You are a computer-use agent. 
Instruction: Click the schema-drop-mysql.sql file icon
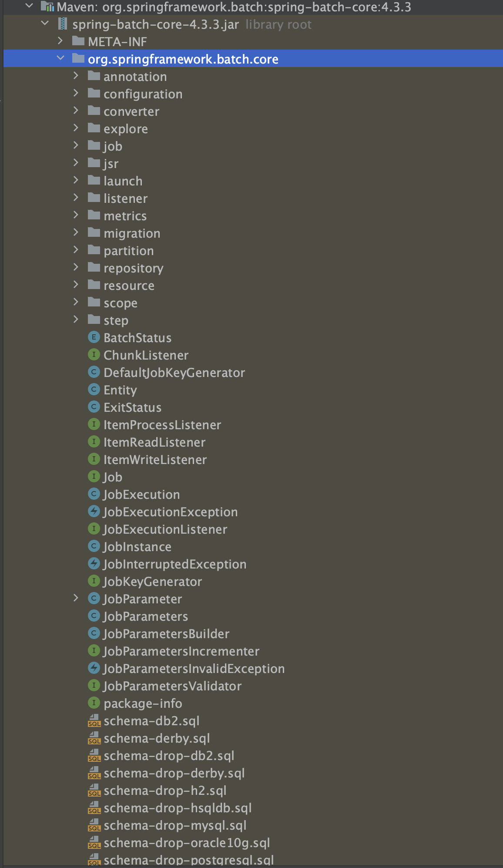click(x=94, y=825)
